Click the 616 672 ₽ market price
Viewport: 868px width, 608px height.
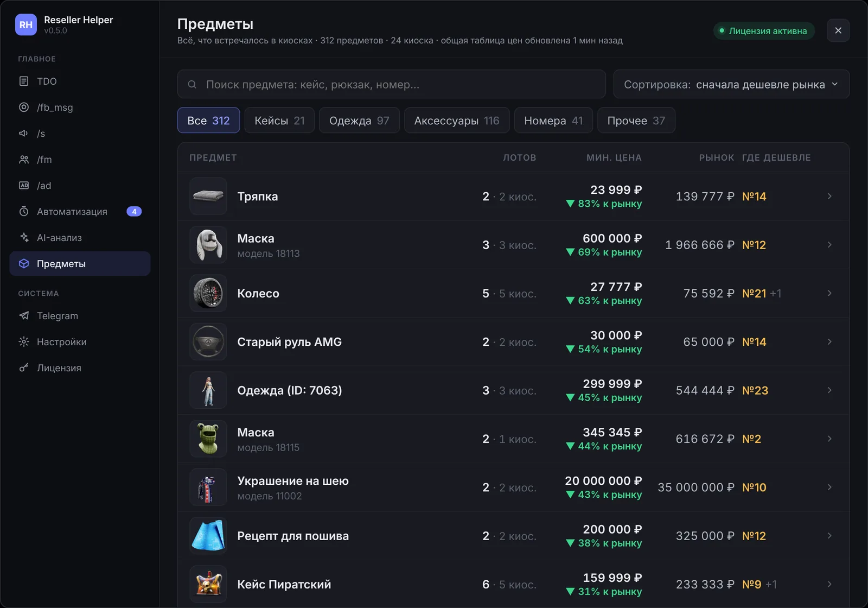pyautogui.click(x=705, y=439)
